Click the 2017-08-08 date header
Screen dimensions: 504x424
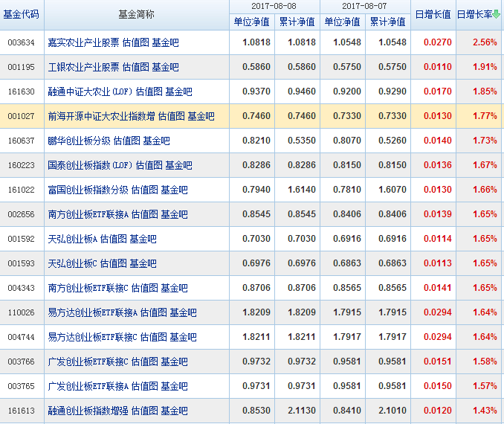[x=274, y=6]
